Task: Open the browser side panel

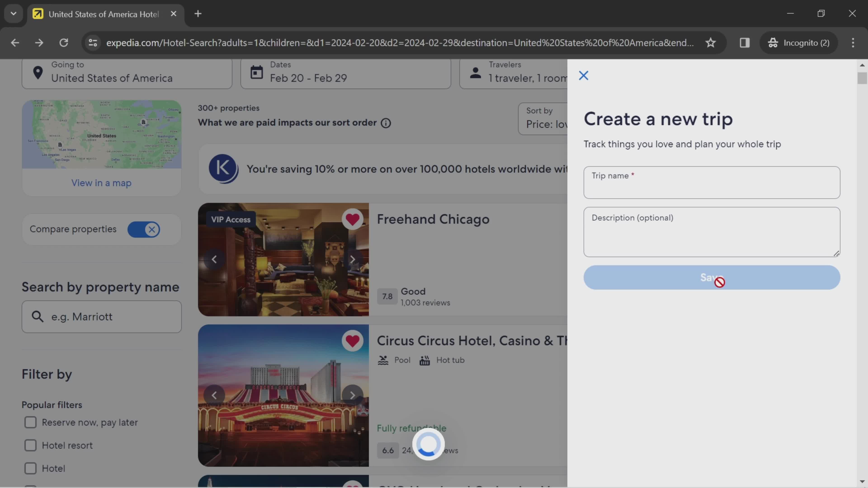Action: point(744,43)
